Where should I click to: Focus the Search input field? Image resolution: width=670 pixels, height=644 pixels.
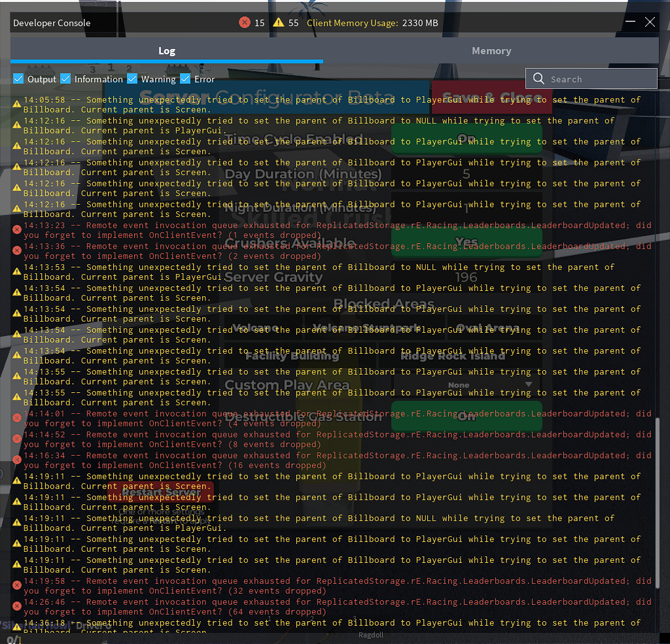(x=599, y=79)
